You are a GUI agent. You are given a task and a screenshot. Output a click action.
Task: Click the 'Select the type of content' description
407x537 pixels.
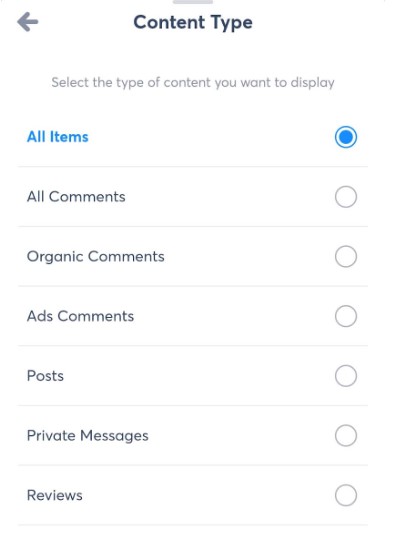pos(193,83)
